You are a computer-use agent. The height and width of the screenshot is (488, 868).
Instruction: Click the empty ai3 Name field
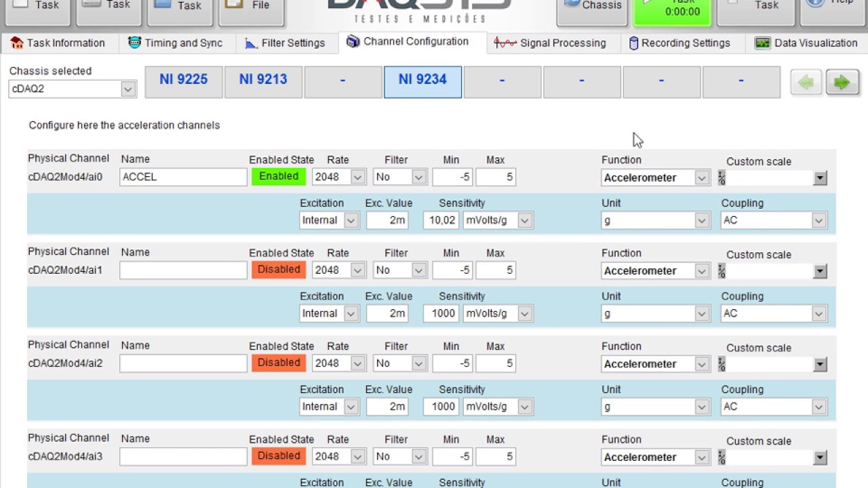pos(183,456)
